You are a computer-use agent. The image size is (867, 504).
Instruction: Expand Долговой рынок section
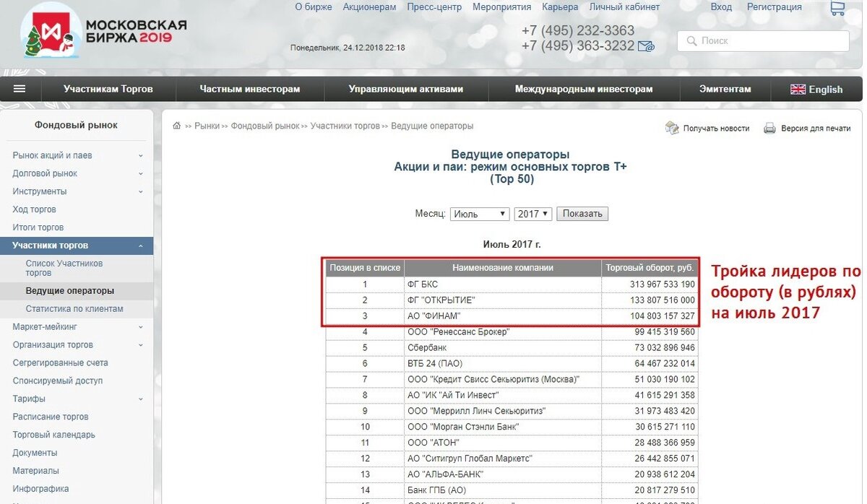point(141,173)
